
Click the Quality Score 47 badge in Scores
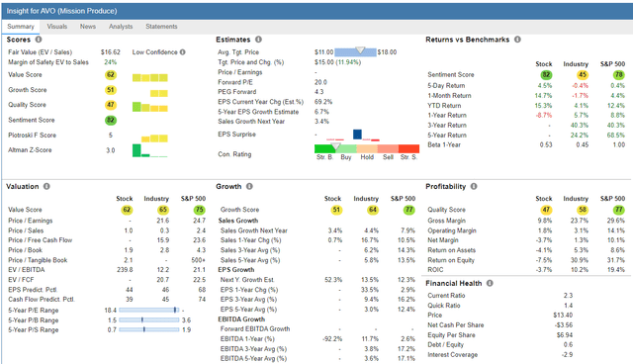coord(111,105)
